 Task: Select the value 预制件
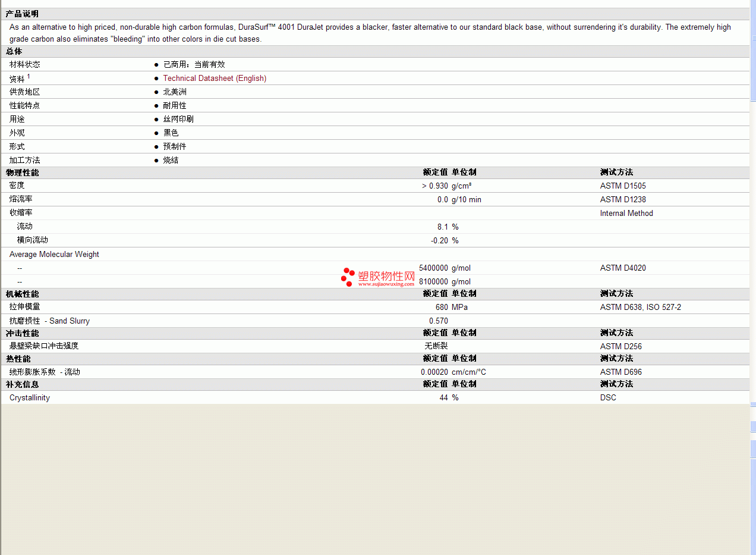[x=175, y=146]
